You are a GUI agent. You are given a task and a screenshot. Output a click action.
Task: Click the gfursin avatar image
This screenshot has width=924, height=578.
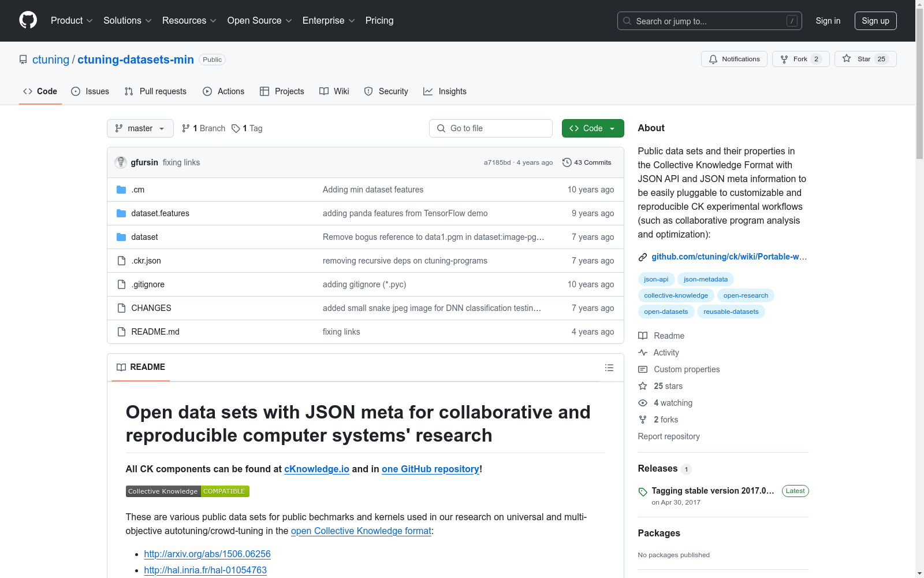click(x=121, y=162)
